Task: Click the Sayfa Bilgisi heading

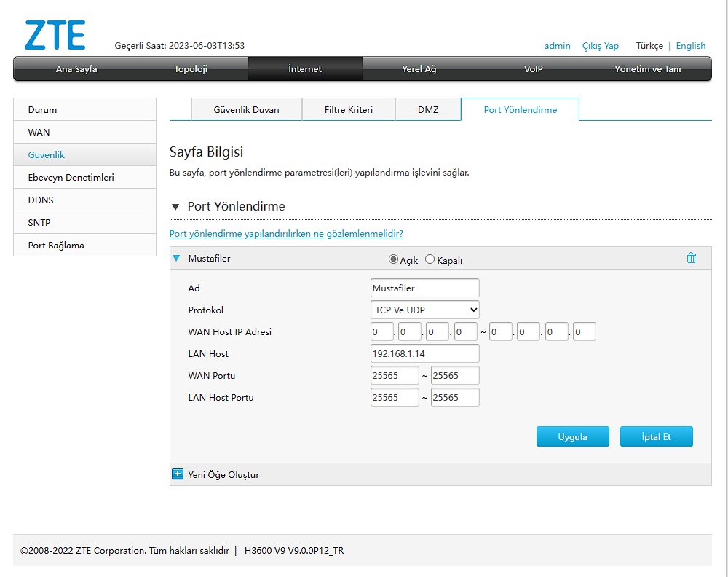Action: pyautogui.click(x=206, y=152)
